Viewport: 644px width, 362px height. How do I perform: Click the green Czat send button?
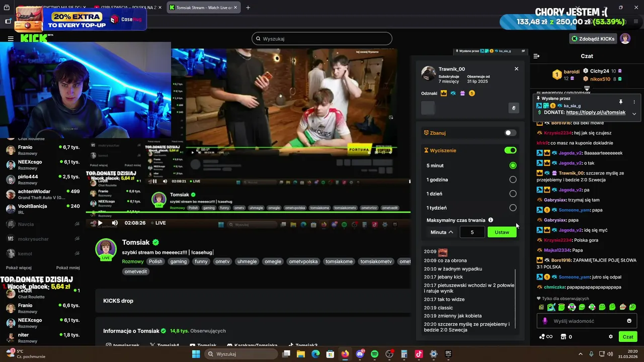628,337
